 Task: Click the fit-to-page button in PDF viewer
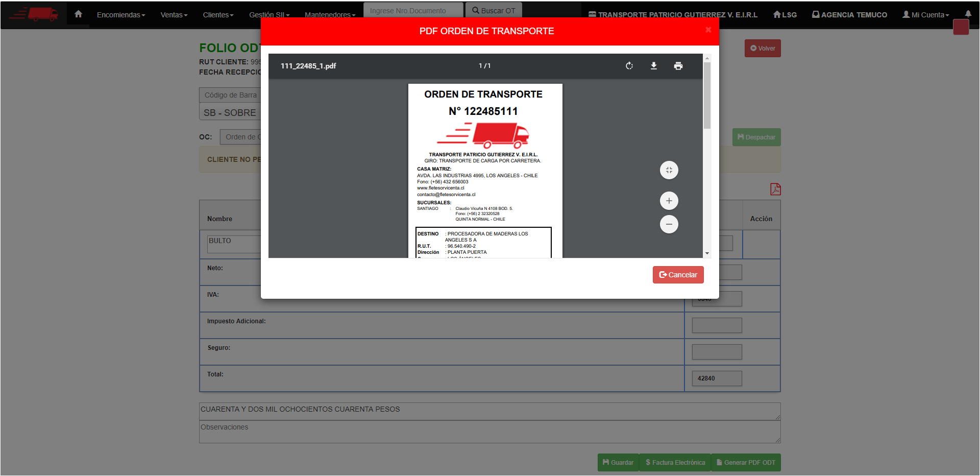click(x=669, y=170)
